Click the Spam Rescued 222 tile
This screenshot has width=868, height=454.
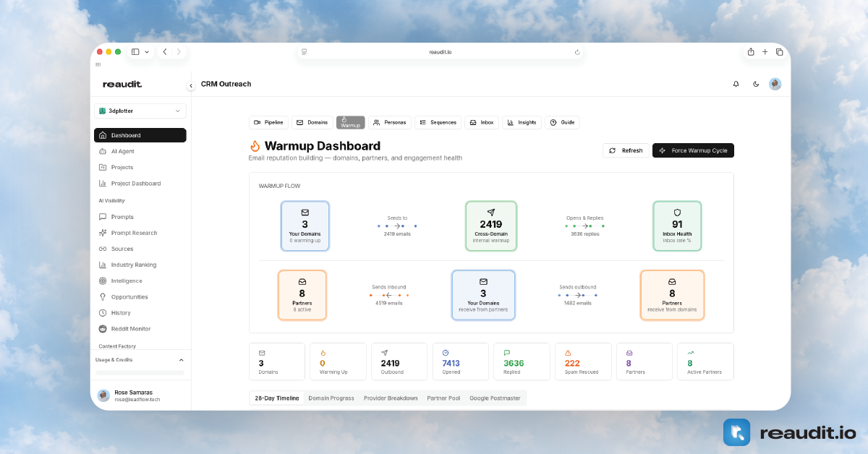point(583,361)
